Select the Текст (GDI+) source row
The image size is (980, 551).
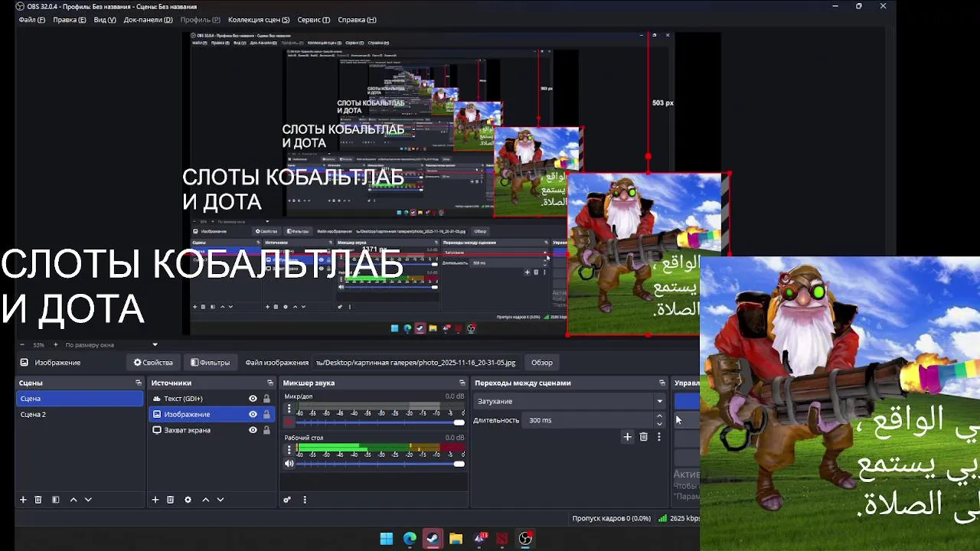[x=211, y=399]
